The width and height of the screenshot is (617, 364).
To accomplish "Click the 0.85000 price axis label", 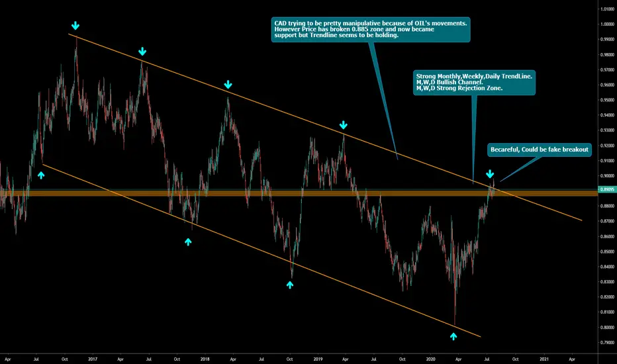I will [608, 251].
